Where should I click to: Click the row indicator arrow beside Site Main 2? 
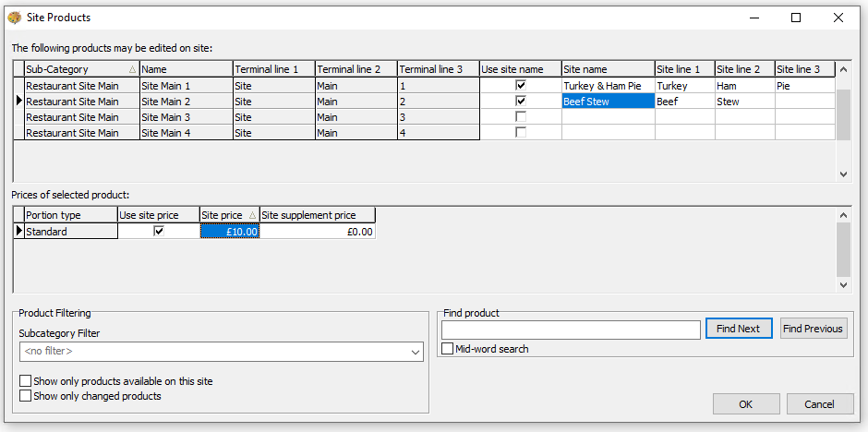point(18,102)
